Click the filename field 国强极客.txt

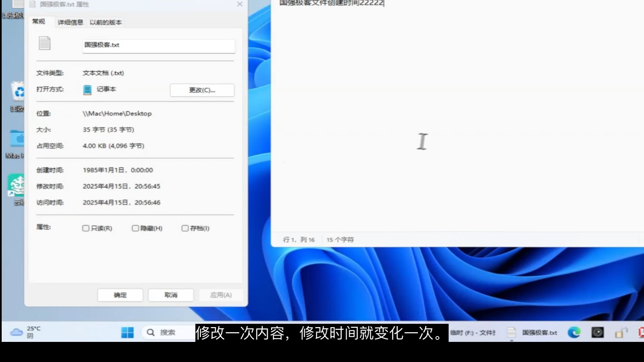(x=159, y=46)
